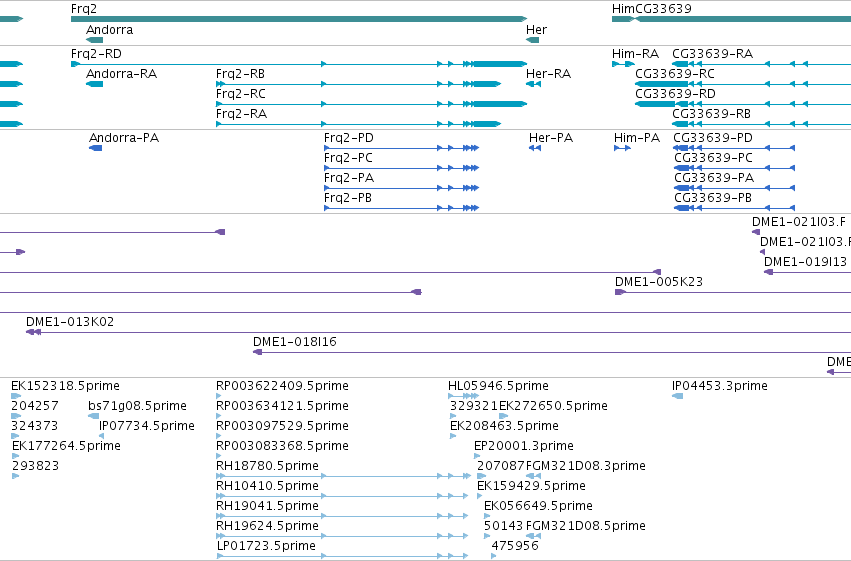Click the CG33639-RD transcript label
This screenshot has height=561, width=851.
point(675,94)
